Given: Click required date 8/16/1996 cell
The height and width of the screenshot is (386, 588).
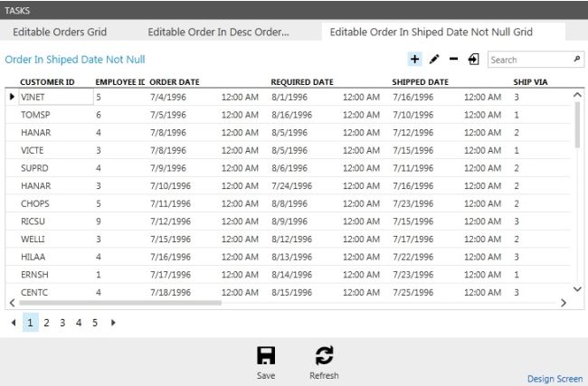Looking at the screenshot, I should click(292, 115).
